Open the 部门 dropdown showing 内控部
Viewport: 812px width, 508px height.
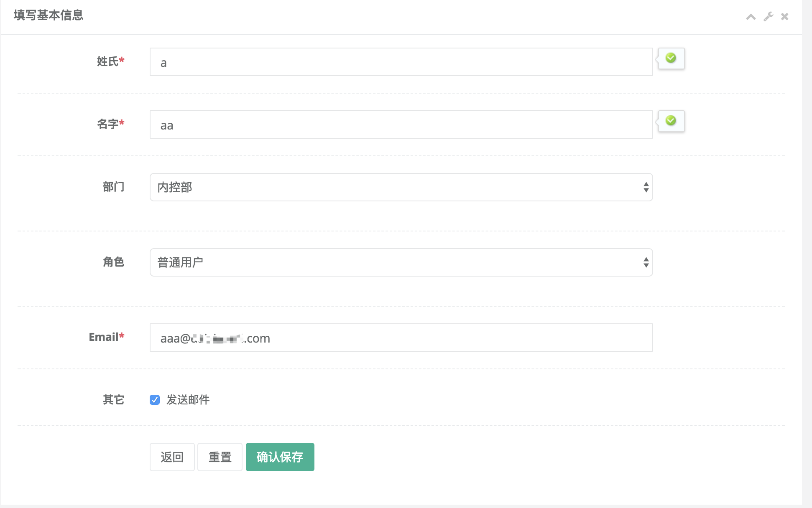[401, 187]
